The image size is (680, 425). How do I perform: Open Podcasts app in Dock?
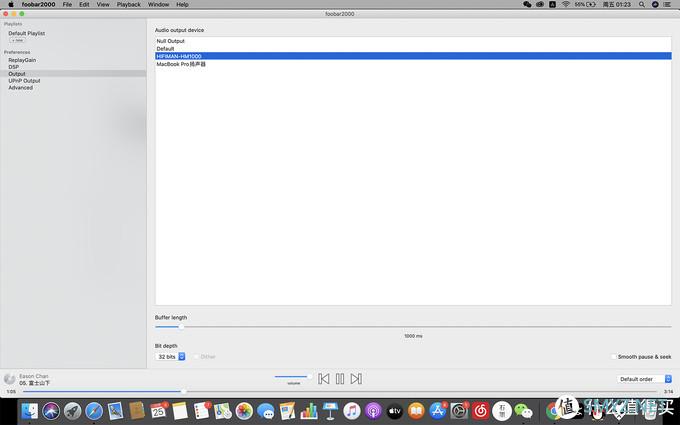click(x=373, y=410)
